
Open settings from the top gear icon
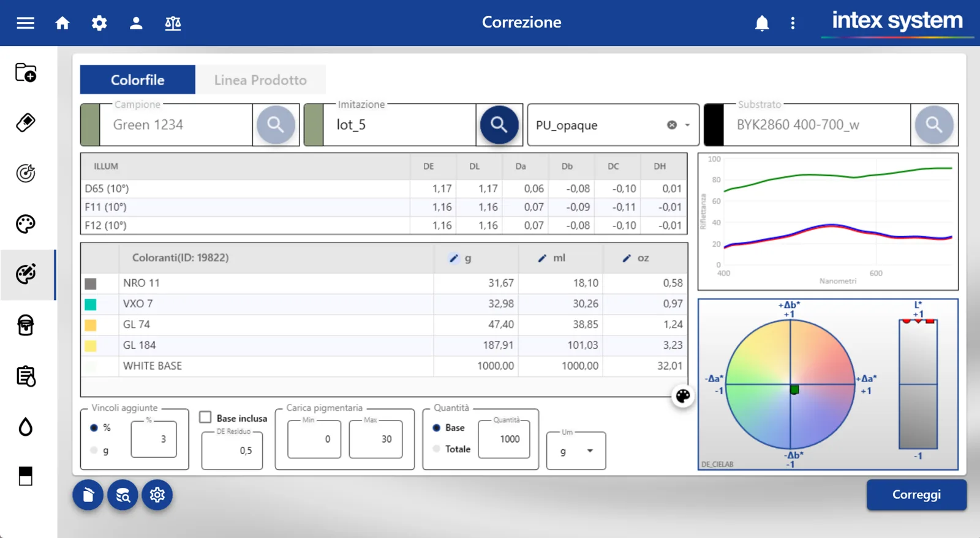[99, 23]
